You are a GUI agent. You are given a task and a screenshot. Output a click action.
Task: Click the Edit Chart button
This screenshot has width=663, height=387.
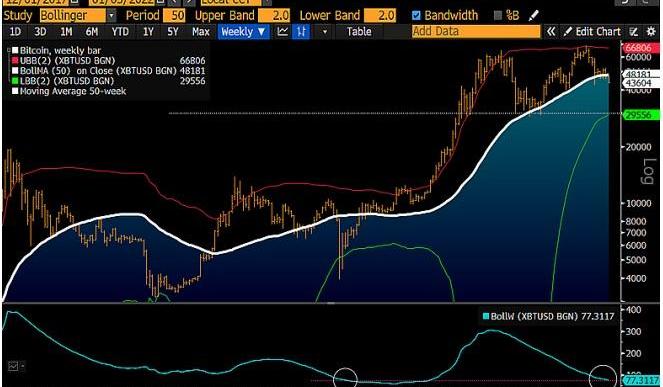click(593, 32)
